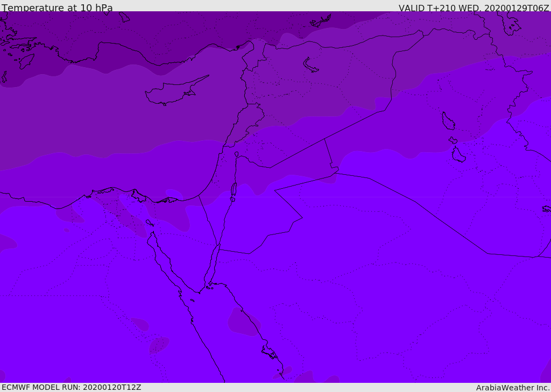Pick the bright violet area over Saudi Arabia
This screenshot has width=551, height=392.
(x=377, y=269)
